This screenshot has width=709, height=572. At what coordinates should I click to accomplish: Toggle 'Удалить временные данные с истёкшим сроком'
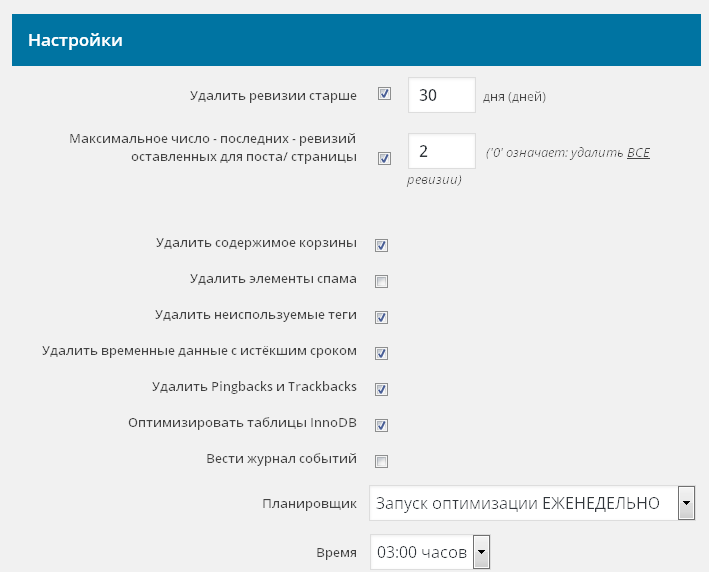[x=381, y=353]
